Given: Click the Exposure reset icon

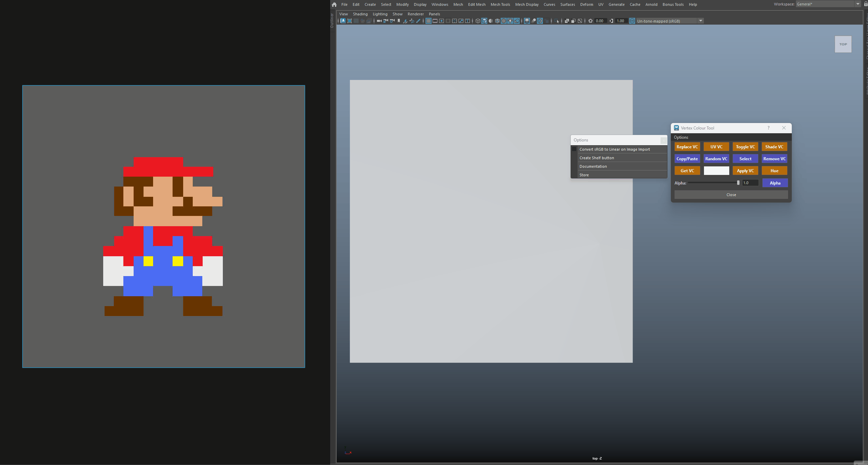Looking at the screenshot, I should tap(591, 21).
